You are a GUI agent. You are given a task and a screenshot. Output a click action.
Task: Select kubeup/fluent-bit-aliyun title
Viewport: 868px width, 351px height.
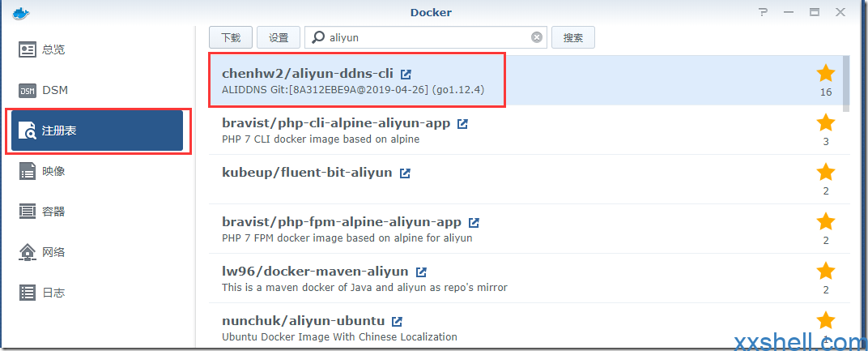pyautogui.click(x=307, y=173)
